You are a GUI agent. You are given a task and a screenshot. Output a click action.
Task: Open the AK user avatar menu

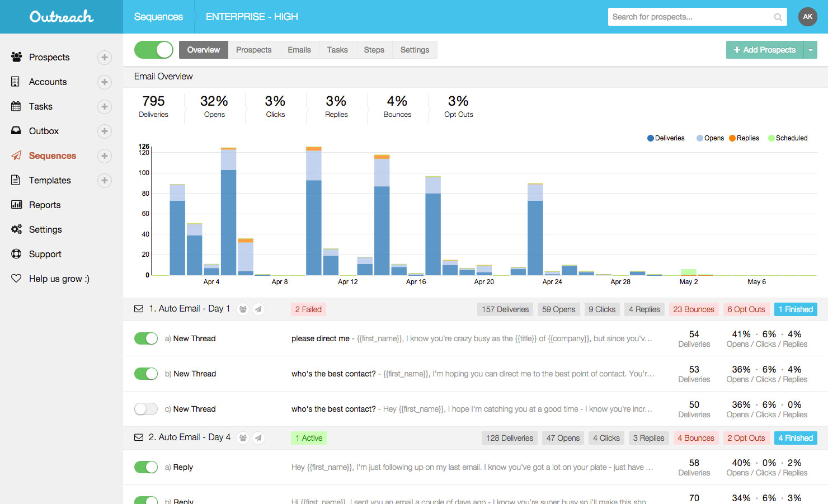pyautogui.click(x=808, y=17)
